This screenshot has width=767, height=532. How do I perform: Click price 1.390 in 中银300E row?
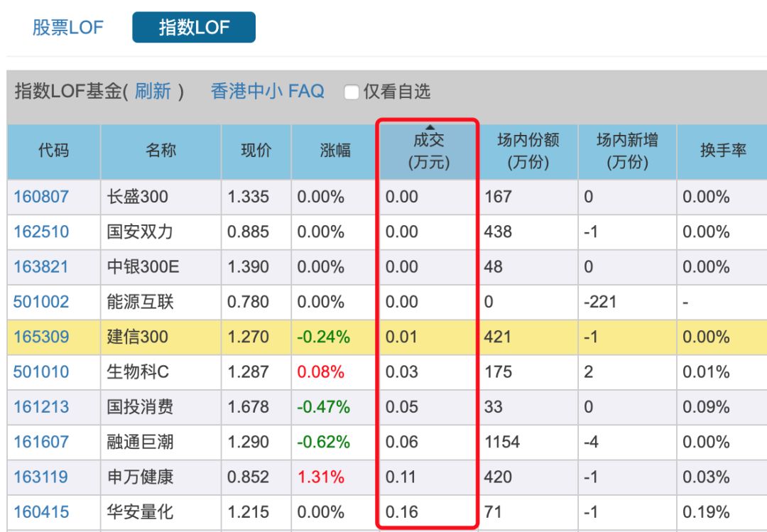point(249,267)
